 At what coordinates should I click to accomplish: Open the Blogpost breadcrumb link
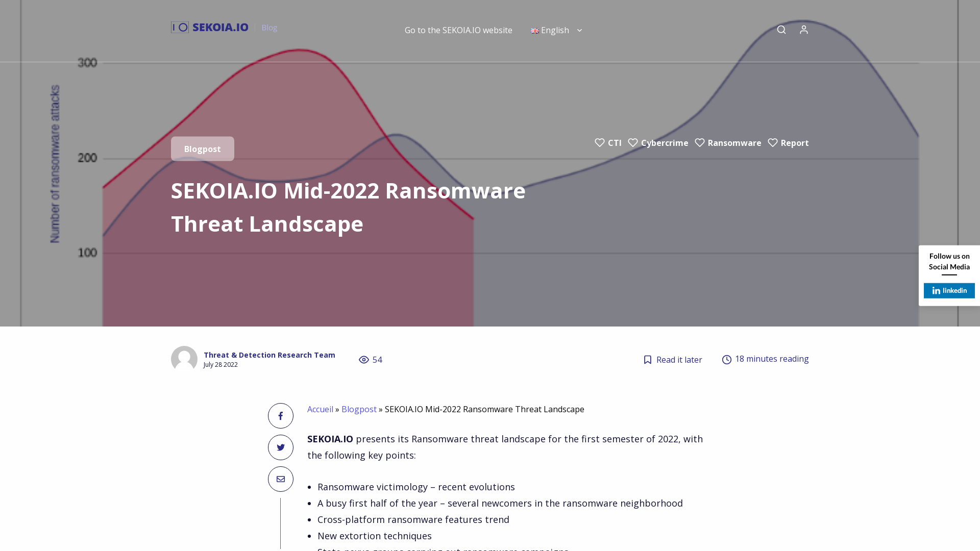[x=359, y=409]
